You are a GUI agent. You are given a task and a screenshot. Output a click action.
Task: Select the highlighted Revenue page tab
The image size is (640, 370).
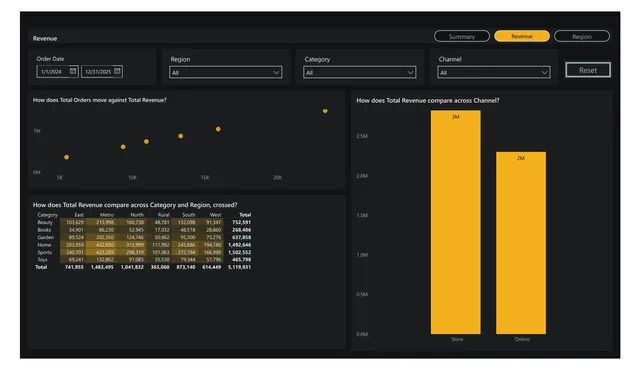tap(522, 36)
